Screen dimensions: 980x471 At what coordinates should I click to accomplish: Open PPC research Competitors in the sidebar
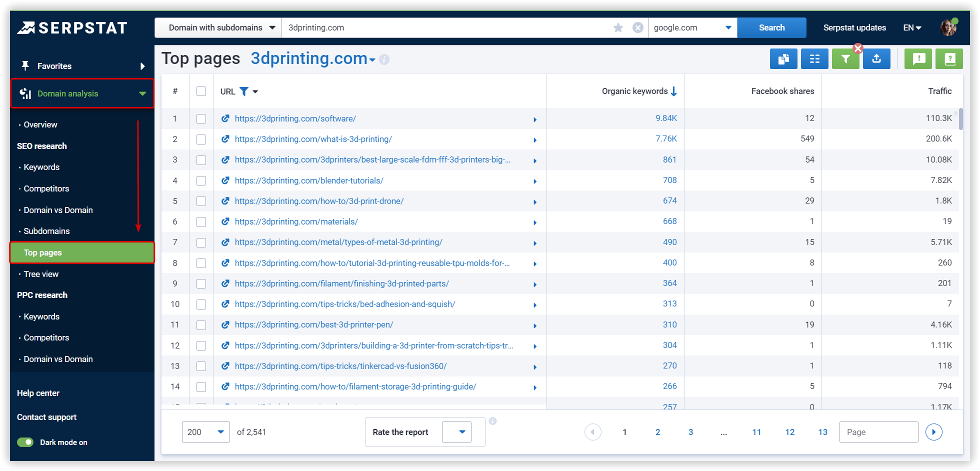click(x=46, y=337)
